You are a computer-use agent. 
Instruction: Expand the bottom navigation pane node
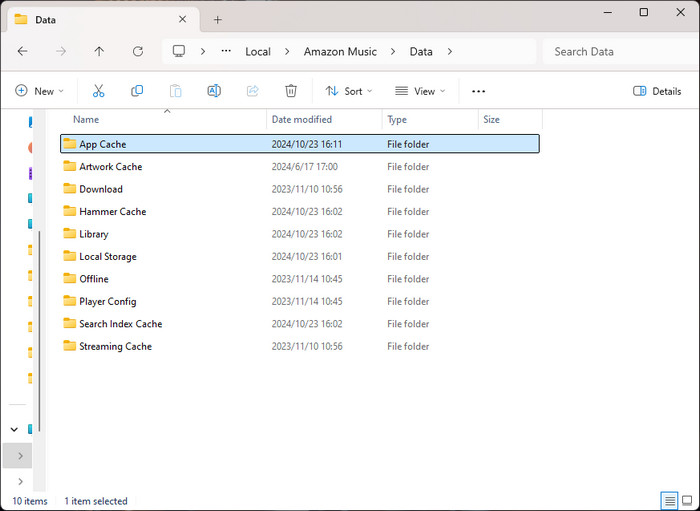[21, 481]
